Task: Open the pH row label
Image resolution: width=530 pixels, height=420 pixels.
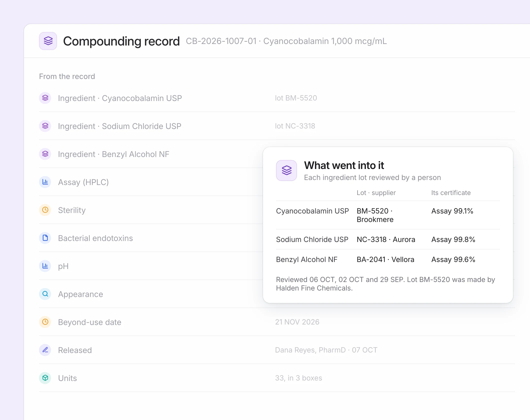Action: coord(63,266)
